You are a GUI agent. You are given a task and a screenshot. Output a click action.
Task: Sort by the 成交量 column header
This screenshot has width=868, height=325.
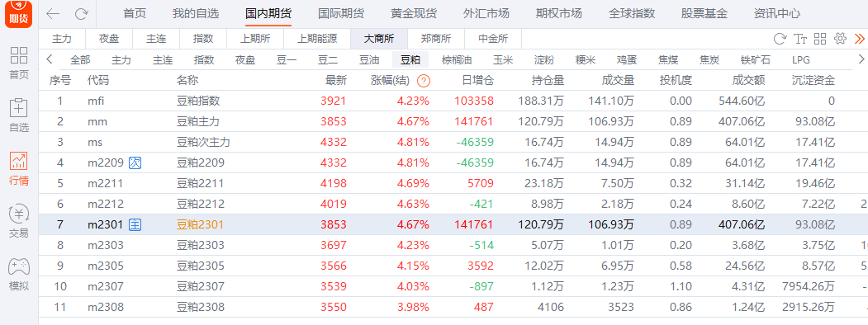tap(618, 81)
